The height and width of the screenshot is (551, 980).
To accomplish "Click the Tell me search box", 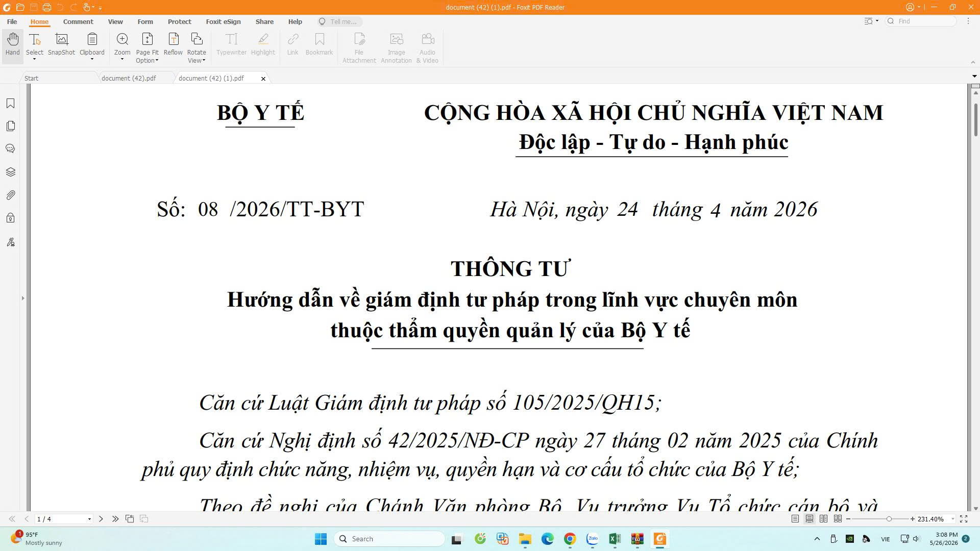I will coord(339,21).
